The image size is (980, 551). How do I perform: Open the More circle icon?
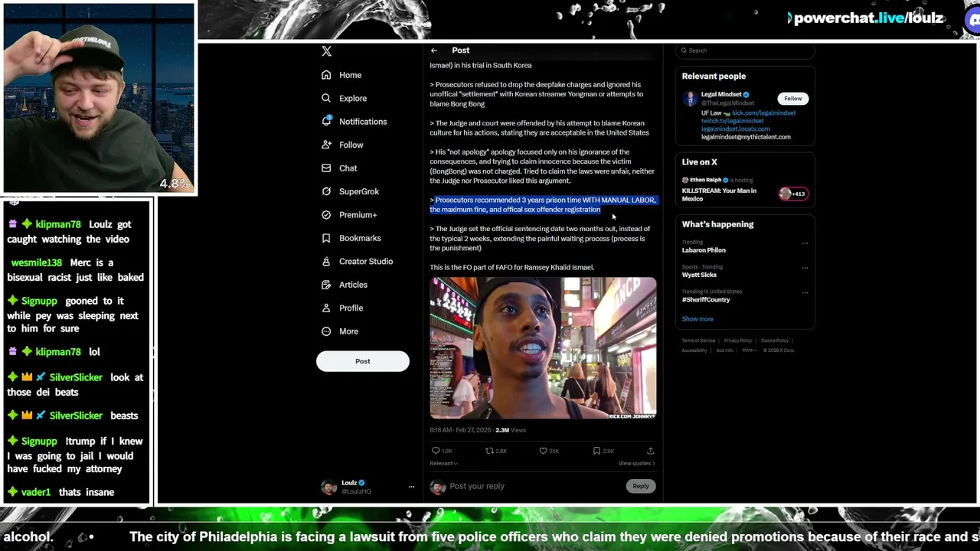point(326,331)
